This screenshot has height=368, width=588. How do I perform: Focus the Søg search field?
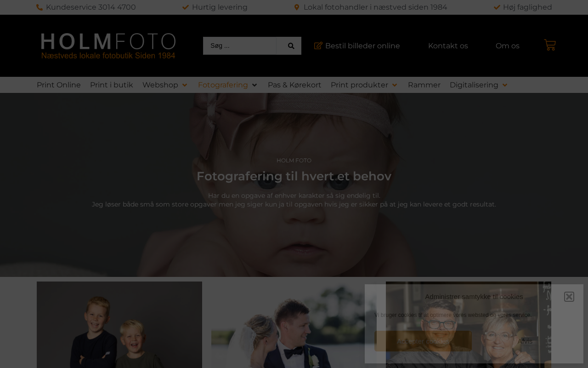click(x=240, y=46)
